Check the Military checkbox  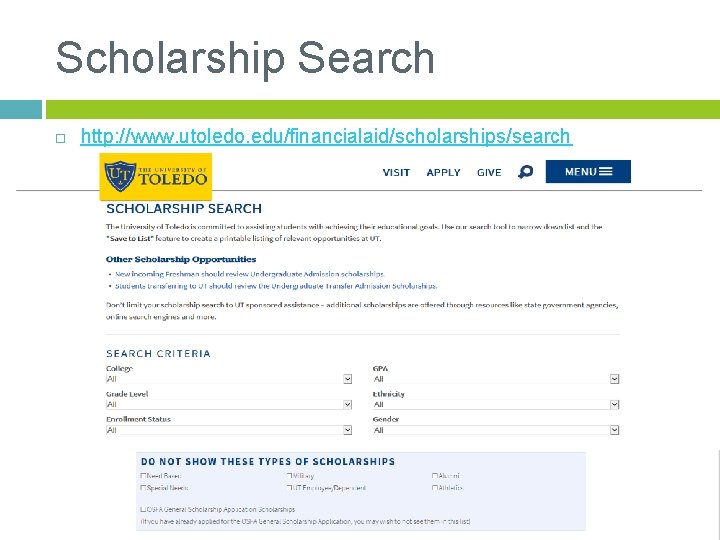pyautogui.click(x=290, y=476)
